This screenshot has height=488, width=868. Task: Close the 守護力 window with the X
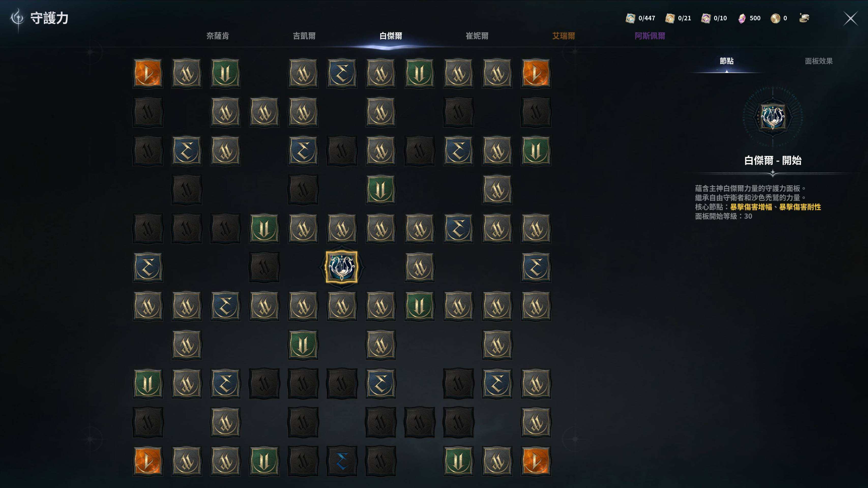point(850,19)
